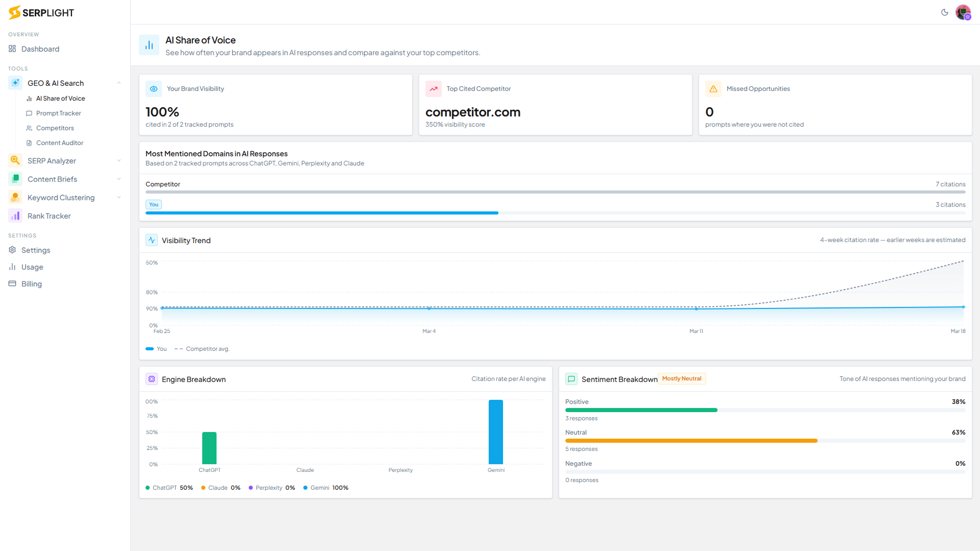980x551 pixels.
Task: Open the user profile avatar
Action: 963,12
